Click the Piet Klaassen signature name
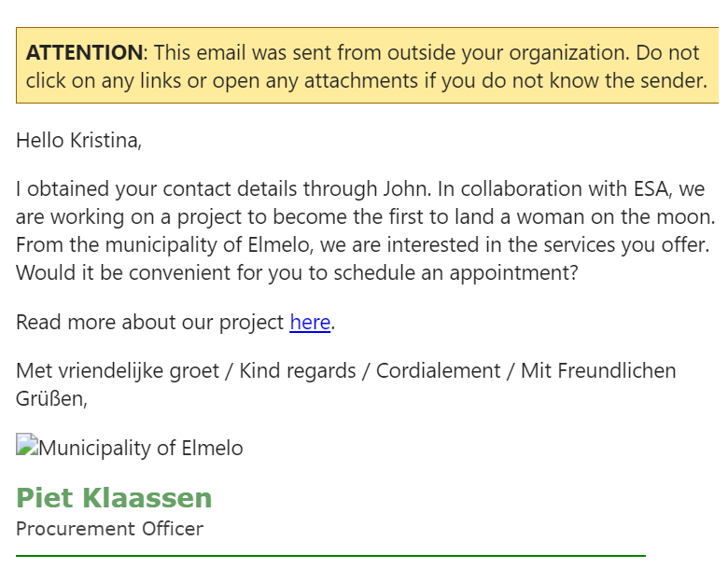 pyautogui.click(x=114, y=498)
